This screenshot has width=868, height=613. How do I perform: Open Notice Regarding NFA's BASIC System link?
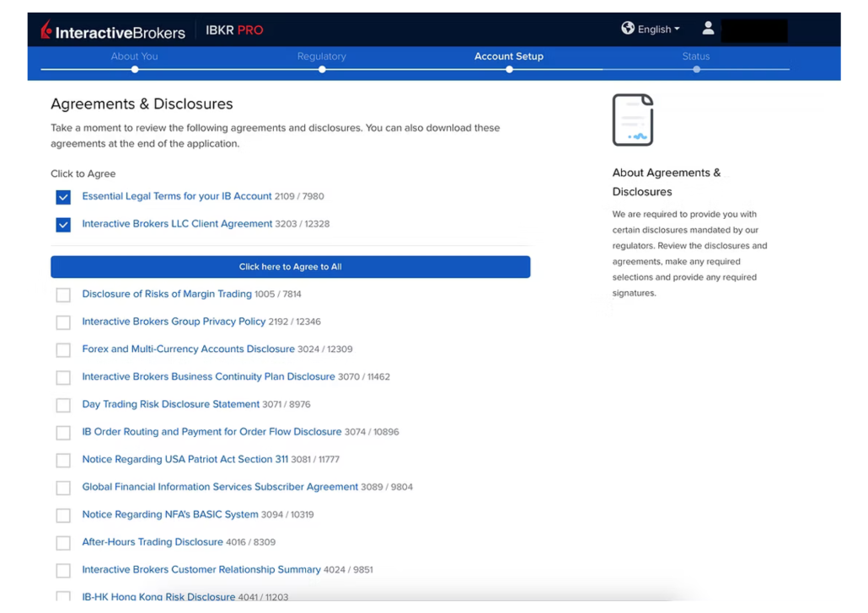pos(170,514)
